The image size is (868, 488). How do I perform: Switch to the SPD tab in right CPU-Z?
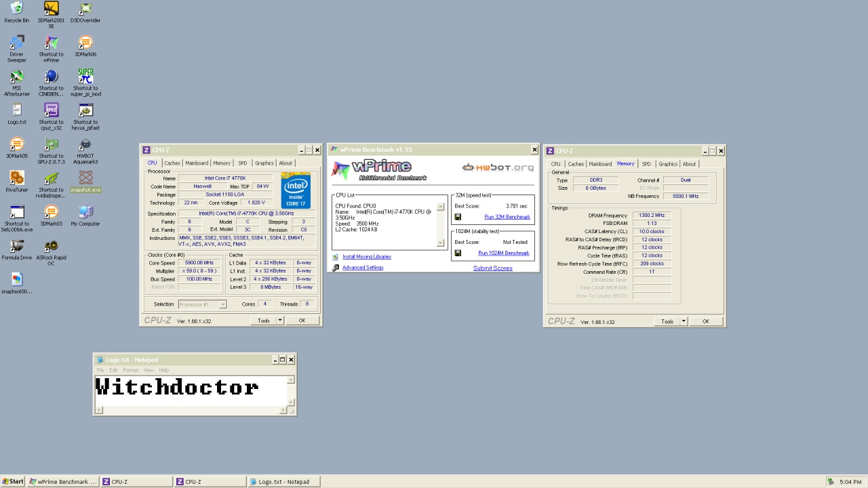pyautogui.click(x=646, y=164)
